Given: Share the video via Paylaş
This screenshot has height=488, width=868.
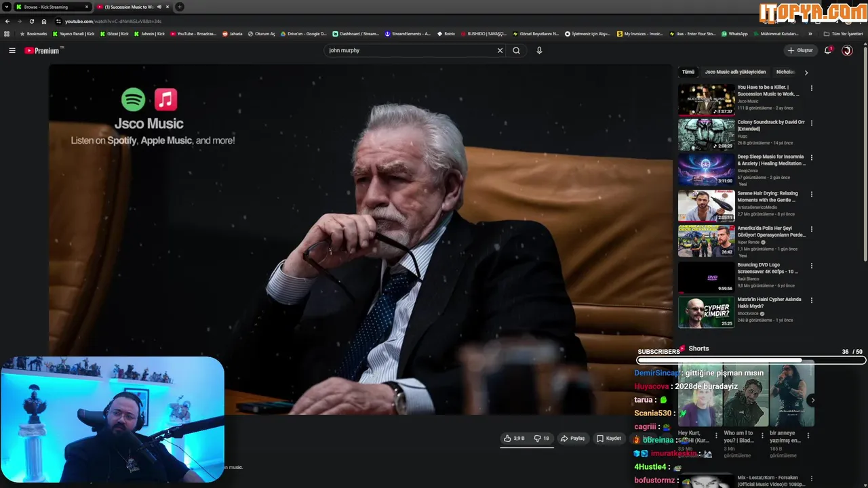Looking at the screenshot, I should point(573,439).
